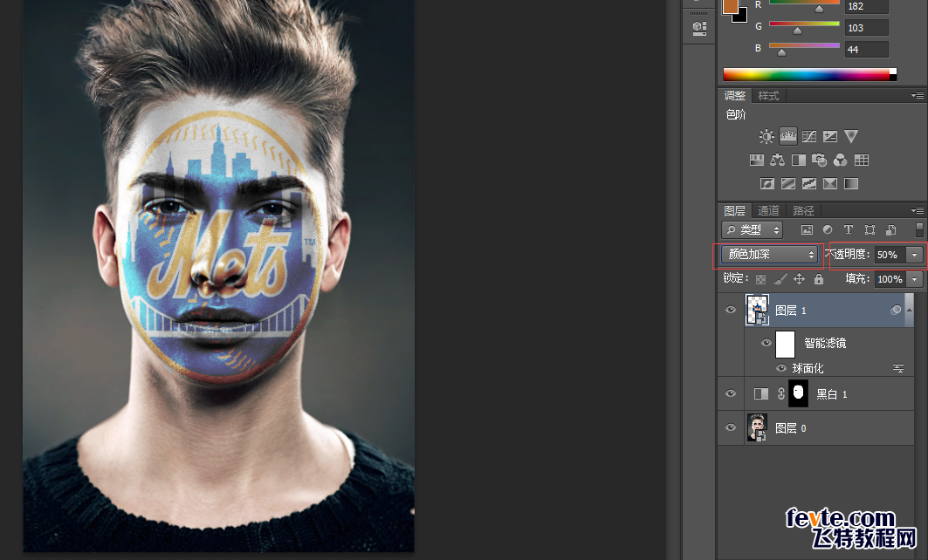Filter layers by pixel layers icon

click(807, 230)
